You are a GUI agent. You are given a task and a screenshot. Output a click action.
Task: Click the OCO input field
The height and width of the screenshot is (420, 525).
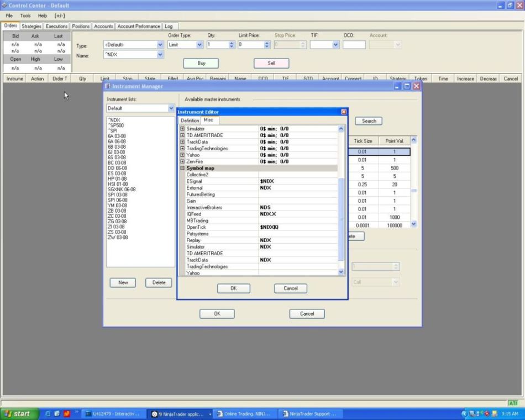pos(354,45)
